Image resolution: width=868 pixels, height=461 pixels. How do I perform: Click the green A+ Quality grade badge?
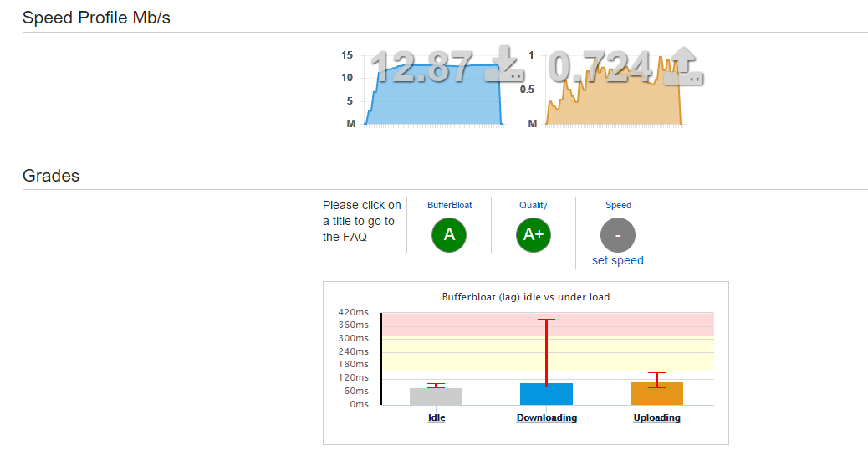(534, 235)
